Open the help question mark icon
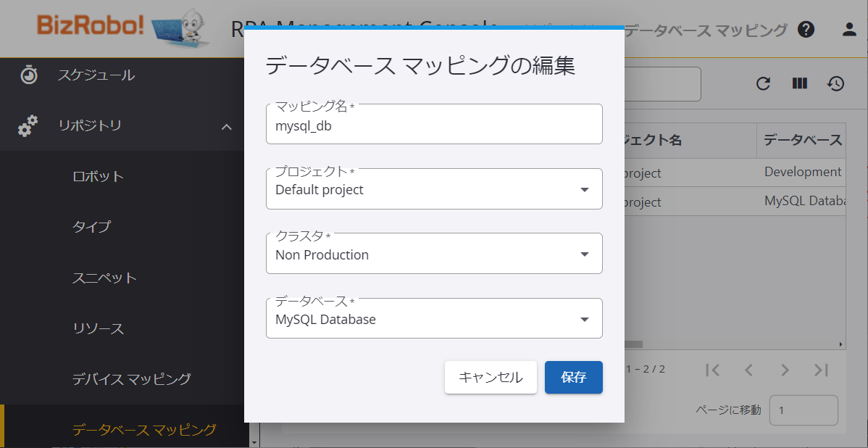Image resolution: width=868 pixels, height=448 pixels. (806, 29)
